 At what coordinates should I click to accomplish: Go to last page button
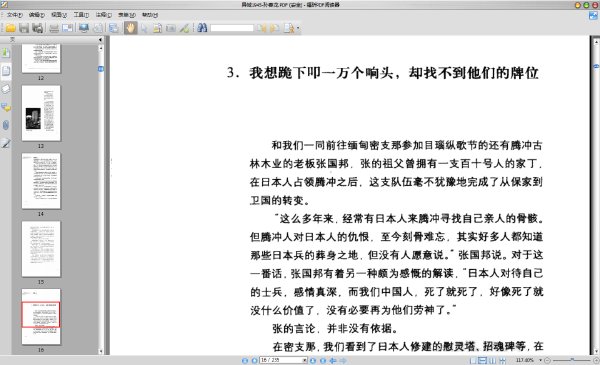coord(323,360)
